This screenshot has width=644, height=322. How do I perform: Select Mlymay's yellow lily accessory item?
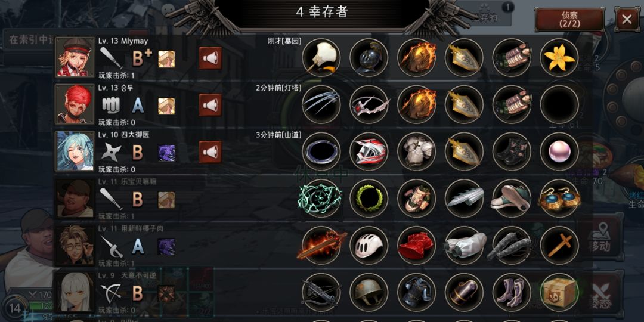tap(559, 57)
